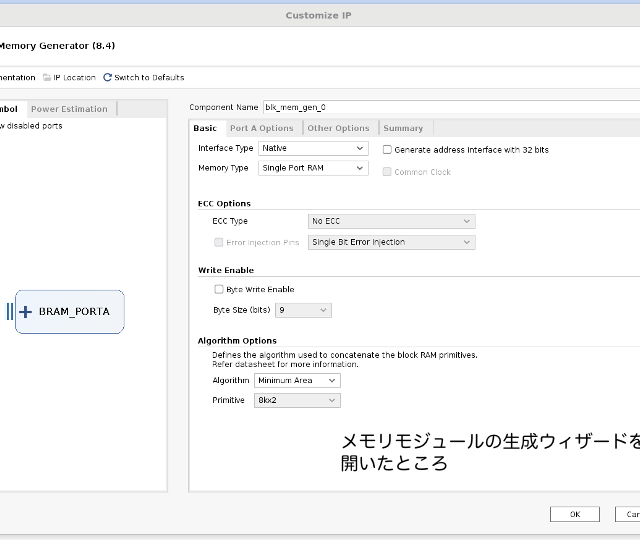The width and height of the screenshot is (640, 540).
Task: Select the Power Estimation tab
Action: click(x=69, y=109)
